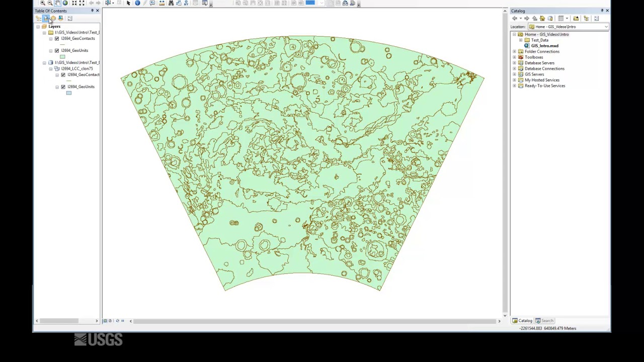Screen dimensions: 644x362
Task: Toggle the first I2694_GeoUnits layer checkbox
Action: coord(57,51)
